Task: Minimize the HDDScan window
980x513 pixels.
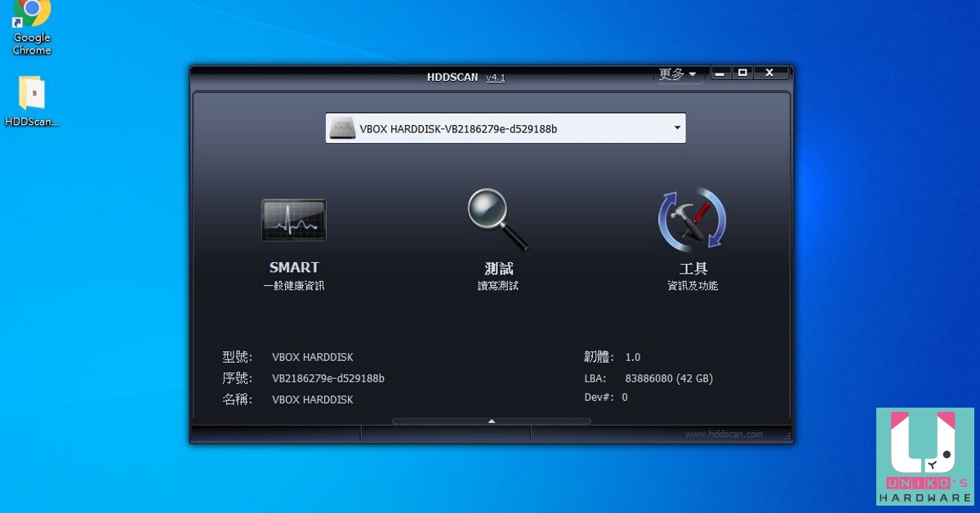Action: [719, 73]
